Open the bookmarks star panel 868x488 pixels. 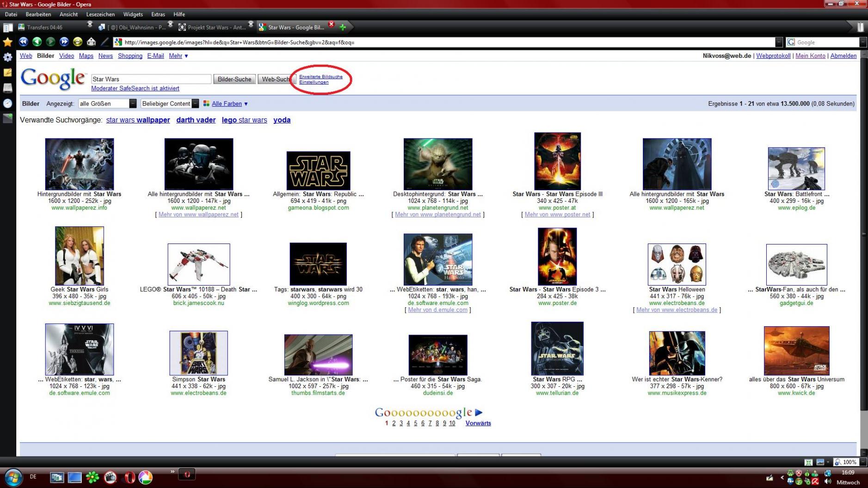(8, 42)
